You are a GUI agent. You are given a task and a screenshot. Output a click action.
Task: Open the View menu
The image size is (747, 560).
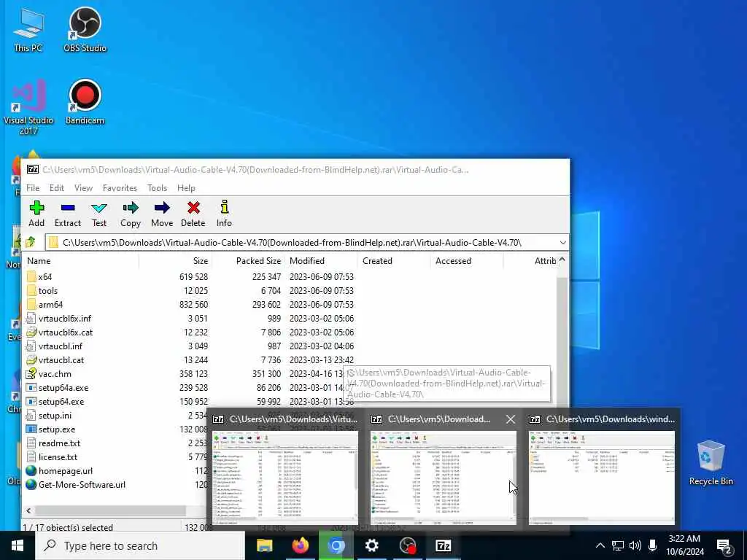click(x=83, y=188)
